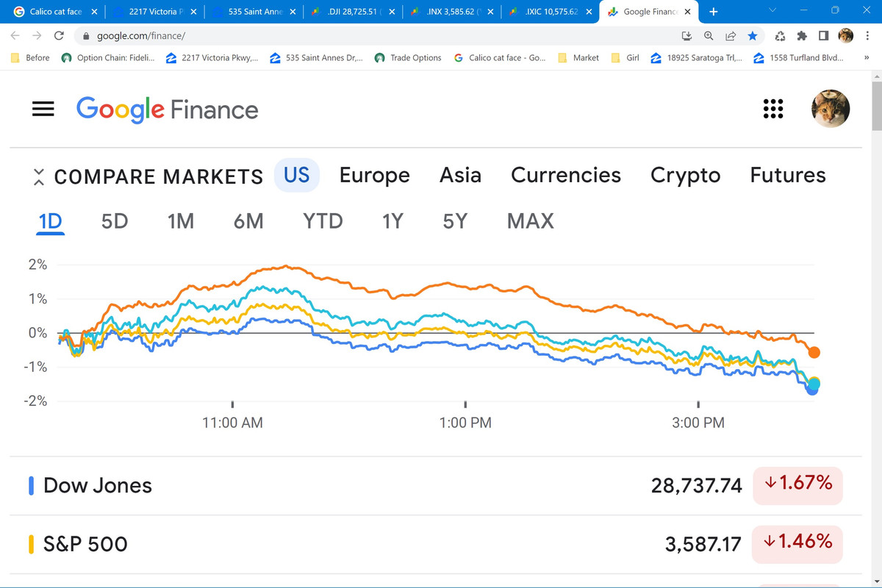Screen dimensions: 882x588
Task: Open the Before bookmarks folder
Action: [30, 57]
